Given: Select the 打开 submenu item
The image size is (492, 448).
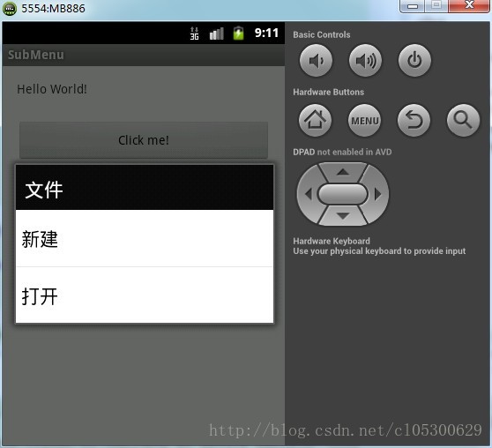Looking at the screenshot, I should pos(145,295).
